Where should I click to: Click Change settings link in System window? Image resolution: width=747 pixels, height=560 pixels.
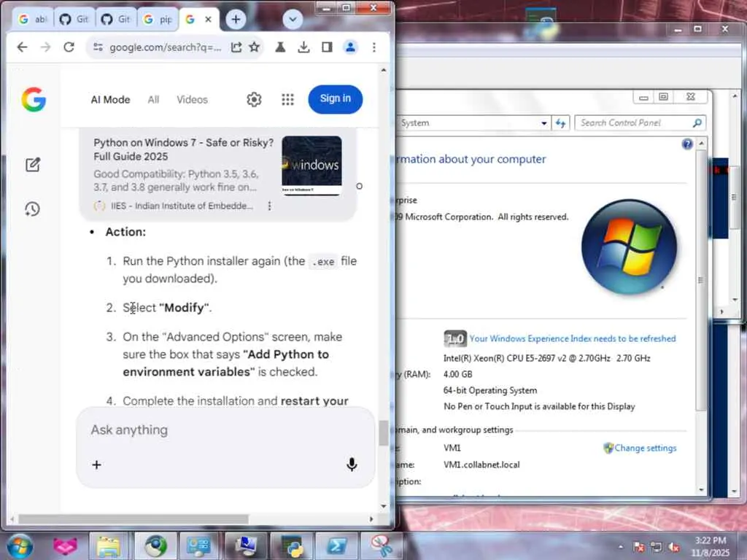(645, 448)
